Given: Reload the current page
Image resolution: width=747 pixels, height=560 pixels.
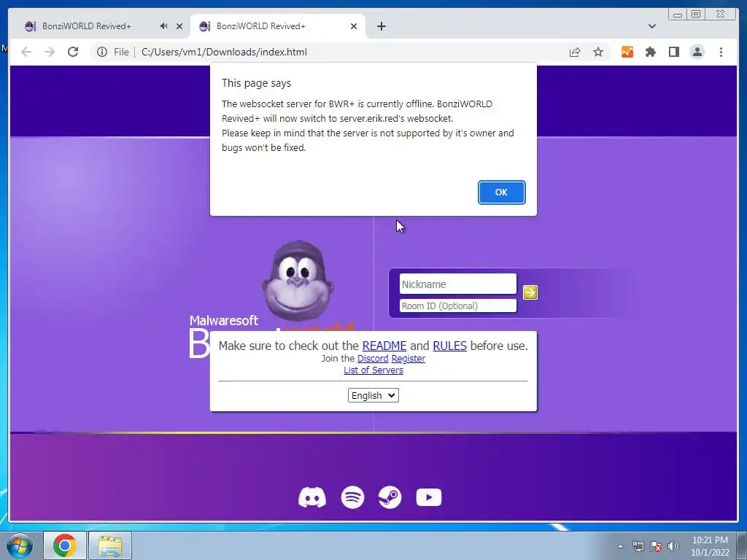Looking at the screenshot, I should click(72, 52).
